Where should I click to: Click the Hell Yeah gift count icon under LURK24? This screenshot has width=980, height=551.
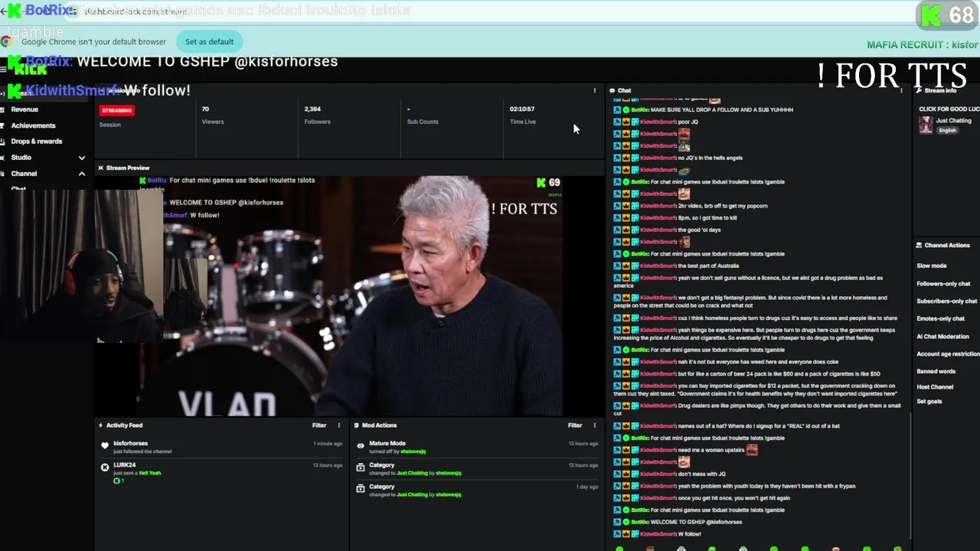[x=116, y=481]
